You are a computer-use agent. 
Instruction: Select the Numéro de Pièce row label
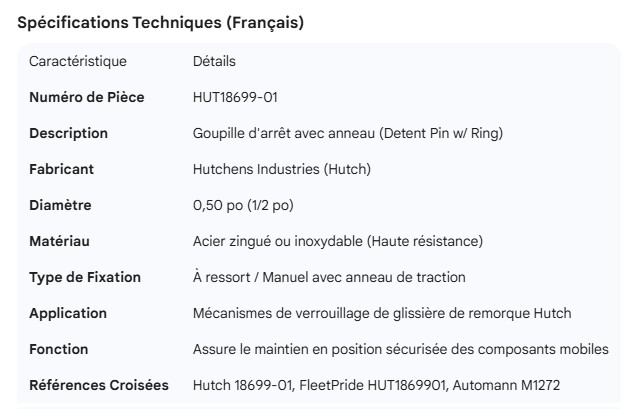pos(87,97)
